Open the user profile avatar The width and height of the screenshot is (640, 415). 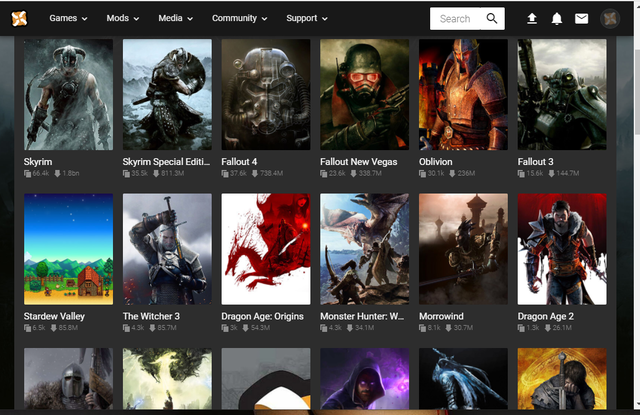(610, 18)
